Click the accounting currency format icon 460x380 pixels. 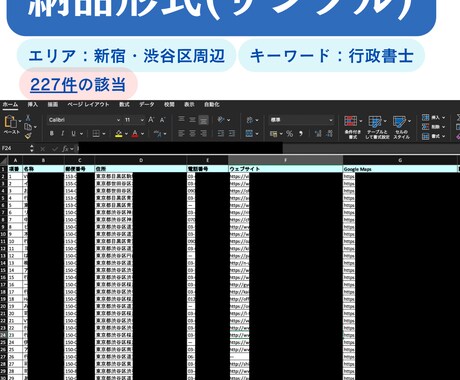(x=273, y=134)
